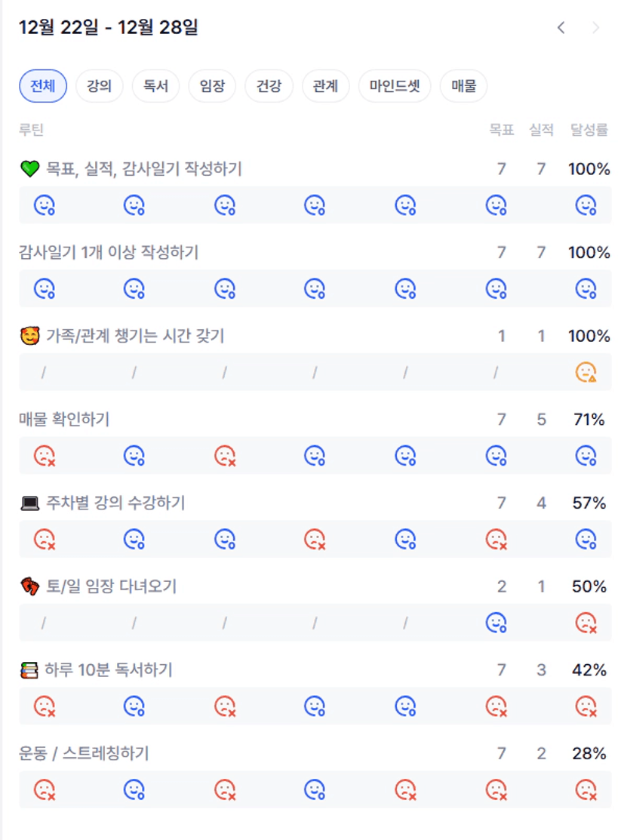Click the books icon beside 하루 10분 독서하기
The width and height of the screenshot is (624, 840).
coord(29,670)
